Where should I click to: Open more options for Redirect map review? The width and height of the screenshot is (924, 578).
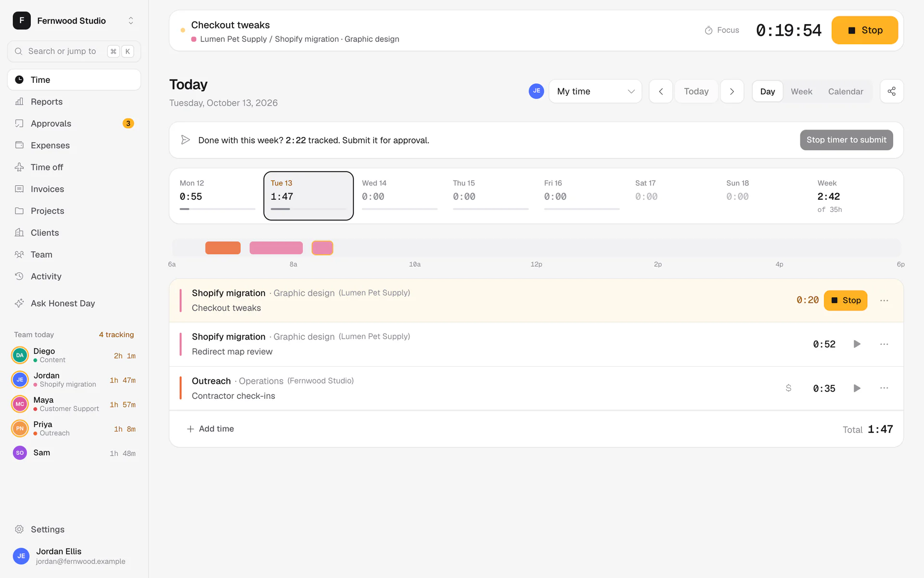[884, 344]
